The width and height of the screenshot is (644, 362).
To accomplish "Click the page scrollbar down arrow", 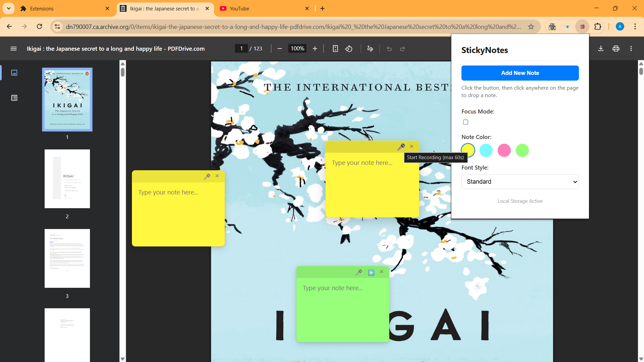I will pyautogui.click(x=641, y=359).
